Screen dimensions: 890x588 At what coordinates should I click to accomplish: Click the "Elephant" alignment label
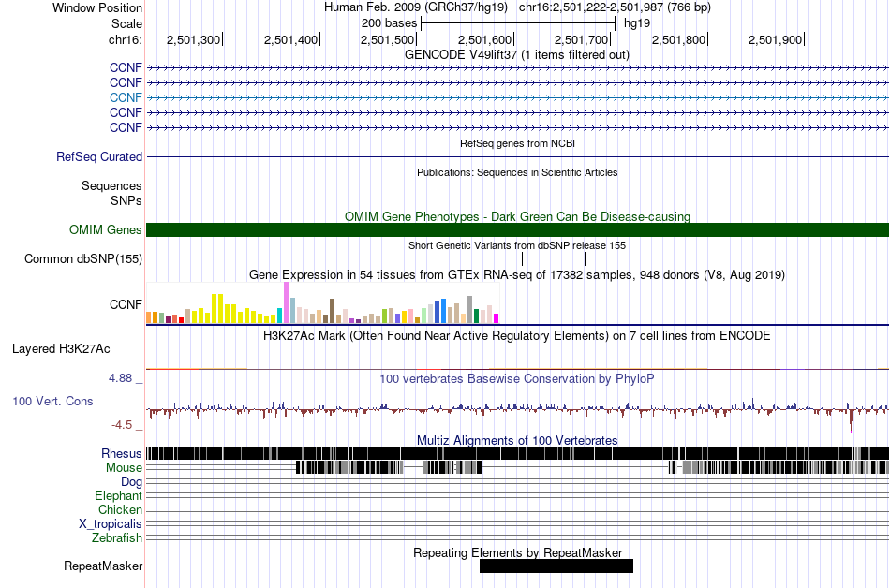tap(118, 495)
